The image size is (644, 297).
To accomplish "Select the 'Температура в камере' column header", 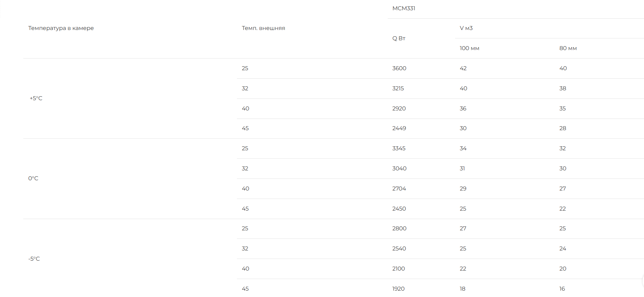I will [61, 28].
